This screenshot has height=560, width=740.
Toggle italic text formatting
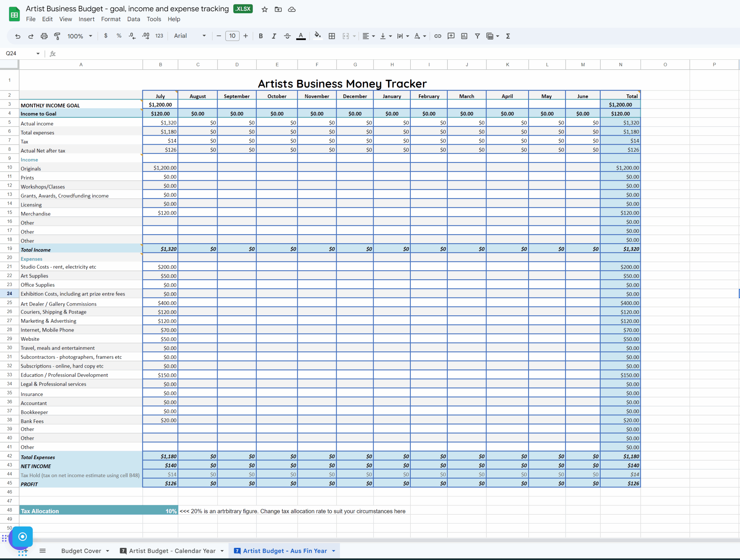point(274,36)
